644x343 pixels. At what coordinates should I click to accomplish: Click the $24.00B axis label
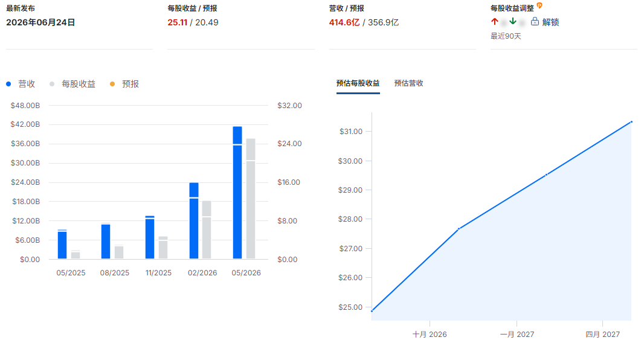tap(25, 182)
